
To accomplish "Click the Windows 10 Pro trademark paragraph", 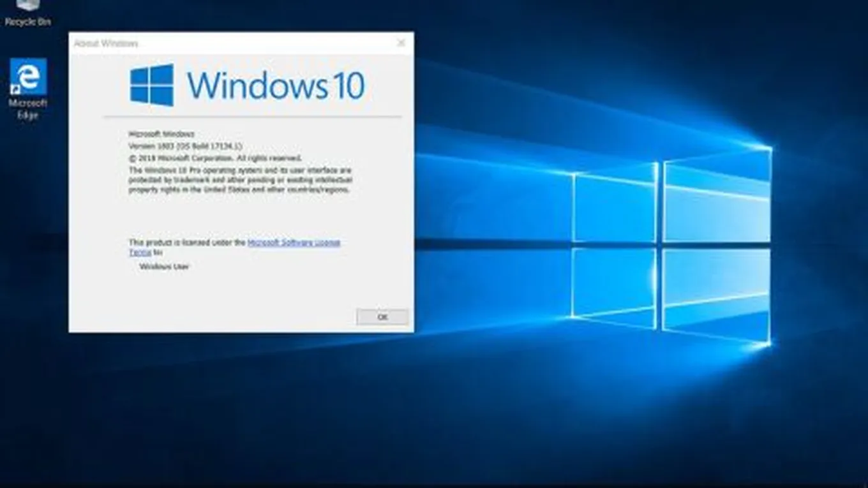I will pyautogui.click(x=240, y=181).
